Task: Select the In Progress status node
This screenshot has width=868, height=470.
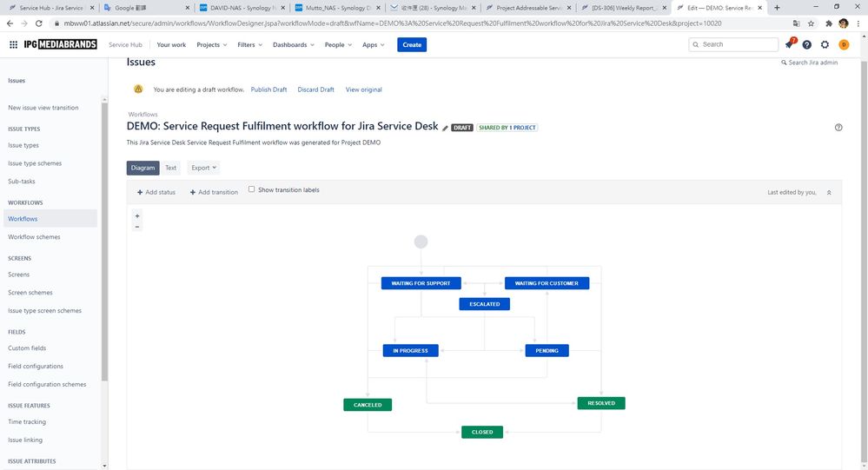Action: pyautogui.click(x=411, y=350)
